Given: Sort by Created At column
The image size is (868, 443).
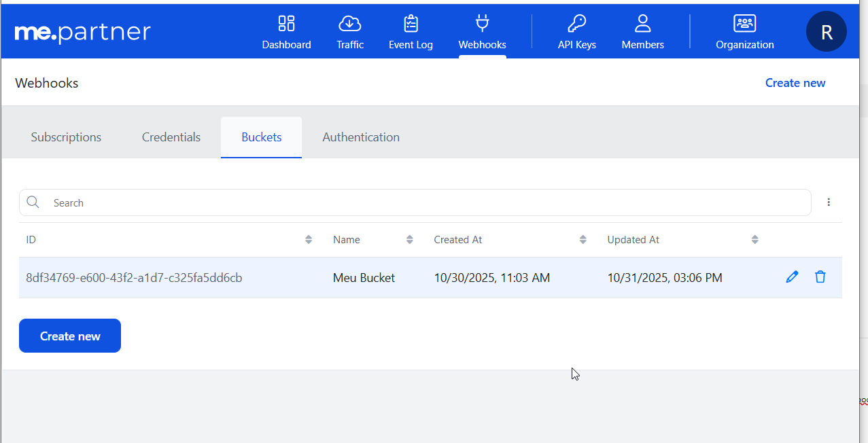Looking at the screenshot, I should [583, 240].
